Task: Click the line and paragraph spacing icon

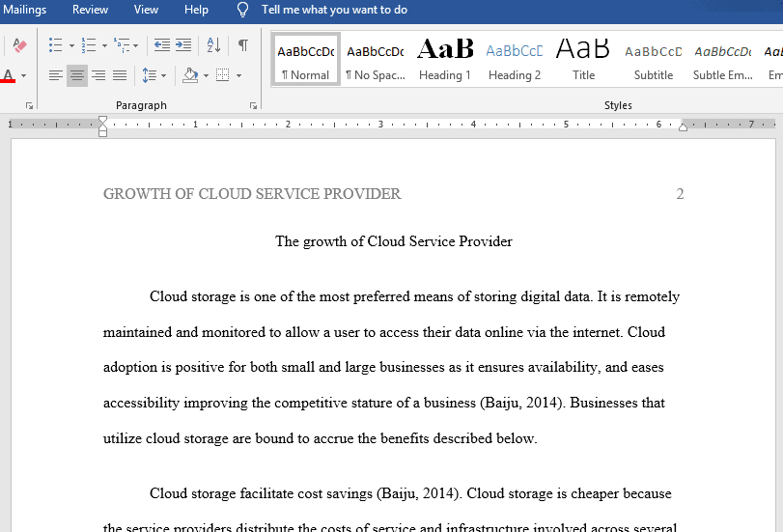Action: pyautogui.click(x=150, y=75)
